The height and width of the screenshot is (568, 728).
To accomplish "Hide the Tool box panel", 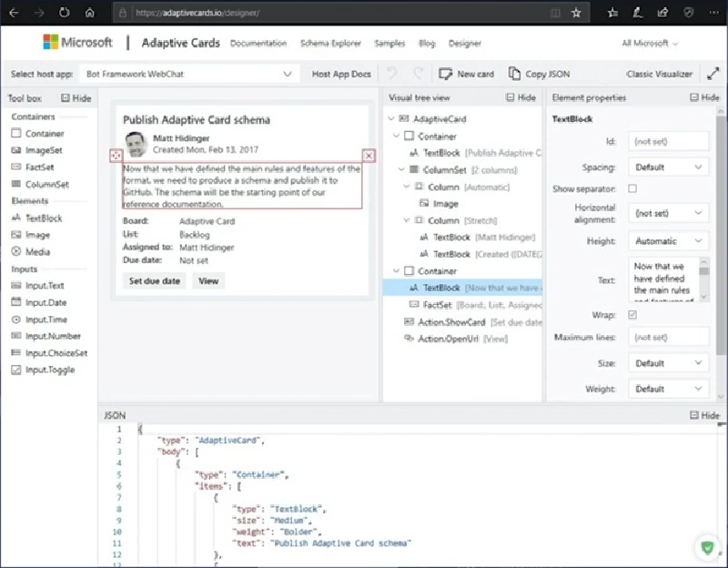I will pos(76,98).
